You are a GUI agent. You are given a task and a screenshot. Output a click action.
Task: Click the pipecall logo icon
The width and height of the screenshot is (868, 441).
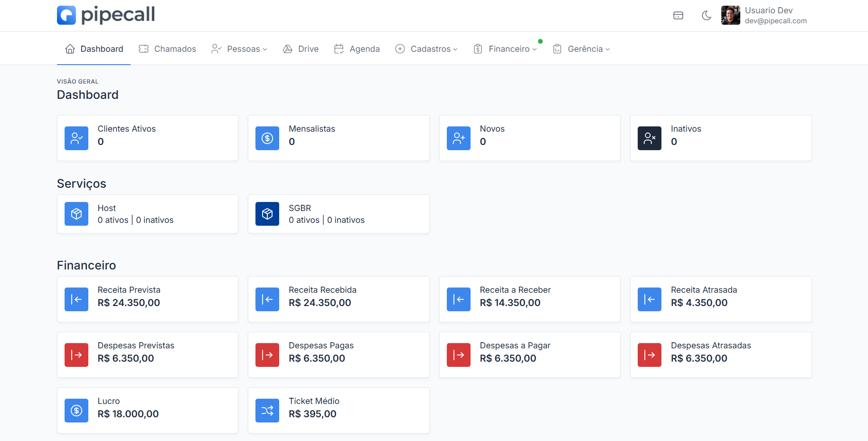tap(66, 15)
